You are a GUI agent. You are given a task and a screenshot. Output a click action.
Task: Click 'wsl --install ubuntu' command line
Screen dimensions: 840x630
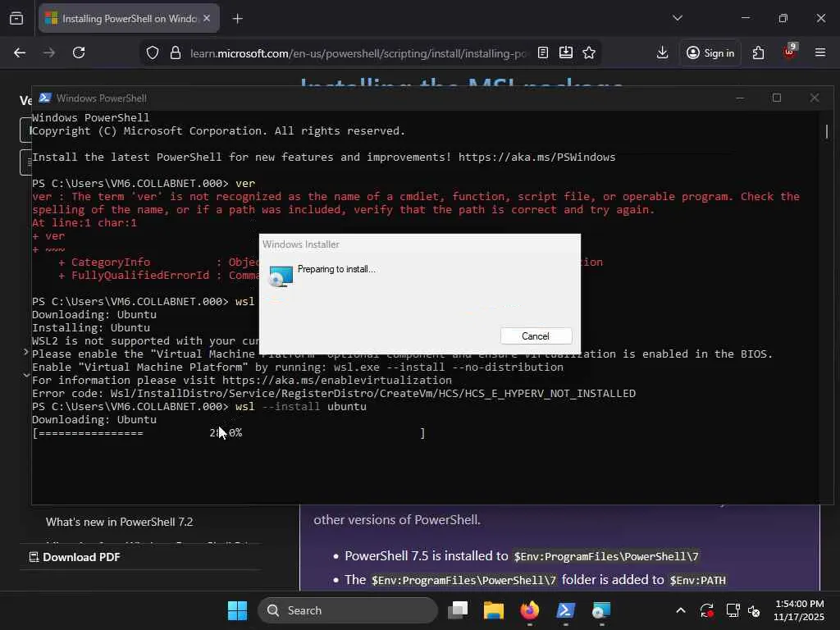click(x=301, y=407)
